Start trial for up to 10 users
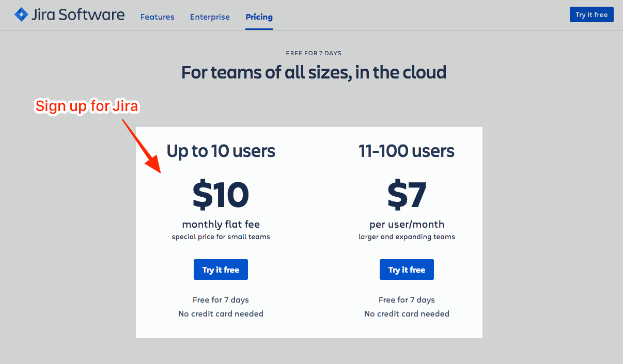 click(221, 270)
